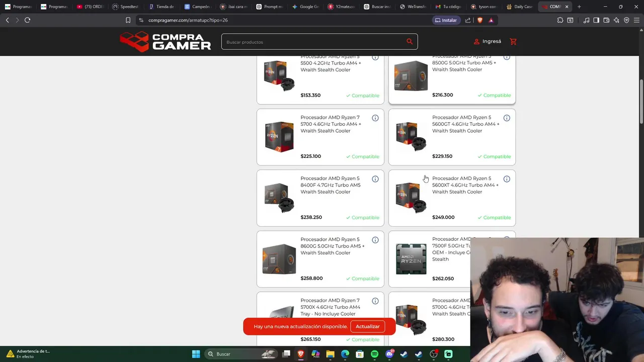Switch to the Y2mate tab
644x362 pixels.
(342, 7)
